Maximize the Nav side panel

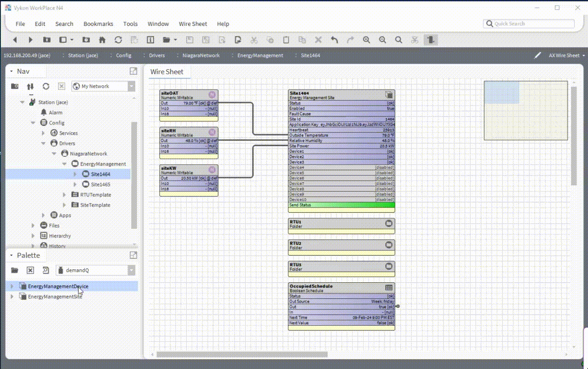click(133, 71)
